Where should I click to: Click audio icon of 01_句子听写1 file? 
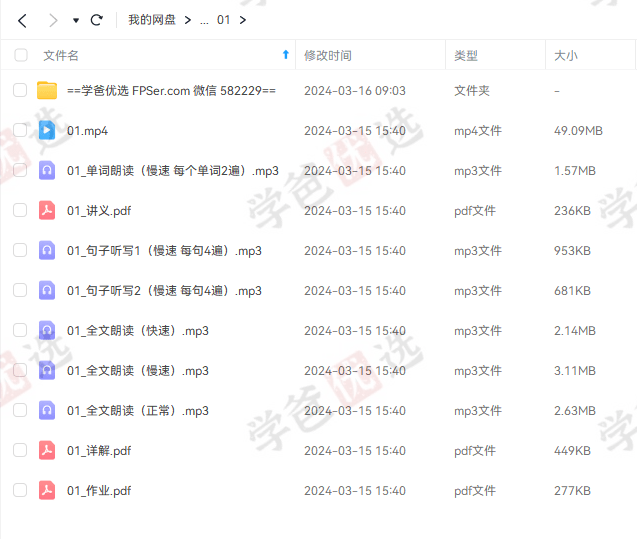coord(47,250)
